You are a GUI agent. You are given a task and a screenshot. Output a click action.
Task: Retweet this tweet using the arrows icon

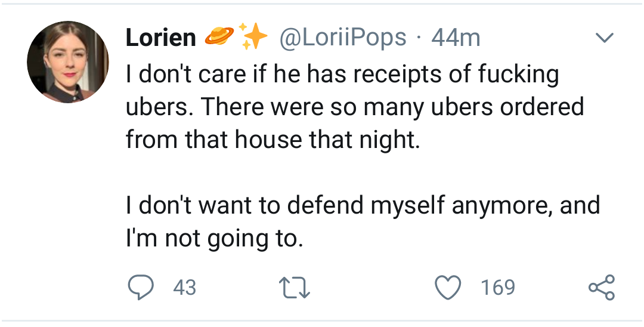pyautogui.click(x=294, y=287)
